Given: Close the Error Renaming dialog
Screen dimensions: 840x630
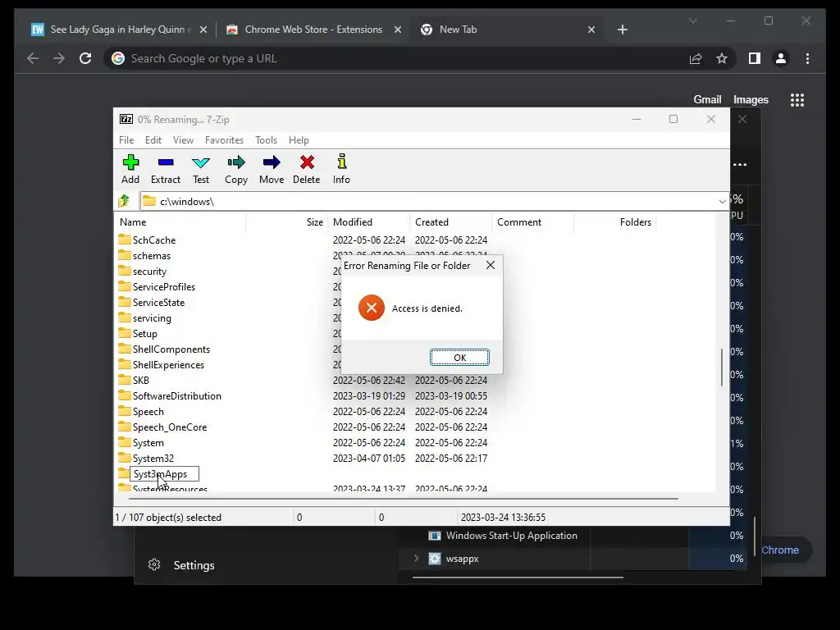Looking at the screenshot, I should (x=491, y=265).
